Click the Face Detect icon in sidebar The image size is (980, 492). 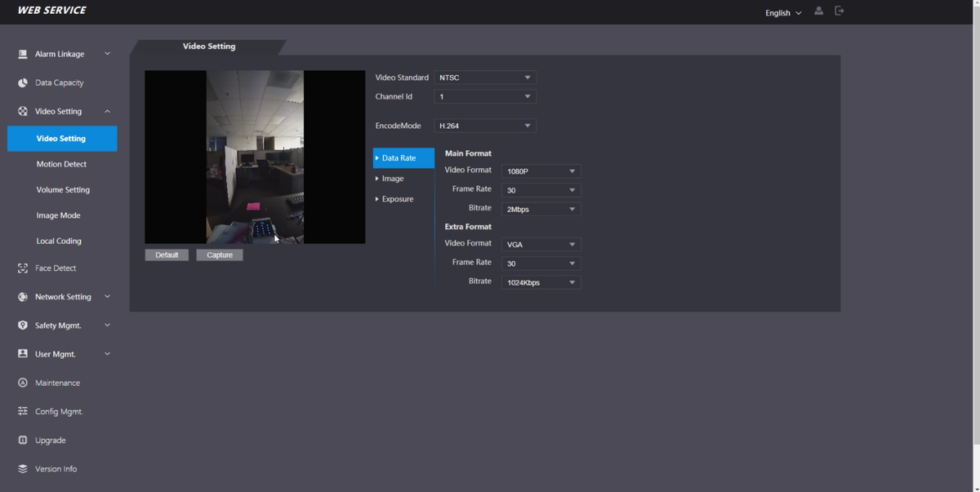click(23, 268)
